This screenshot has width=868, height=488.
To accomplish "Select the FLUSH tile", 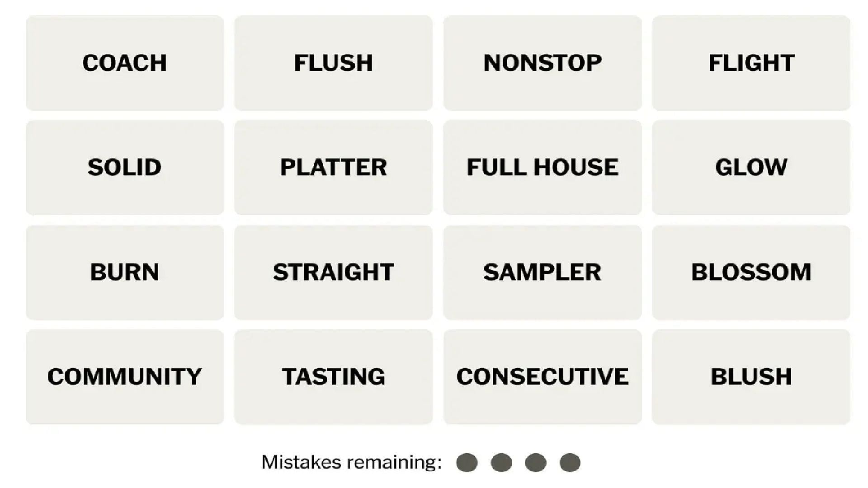I will coord(333,62).
